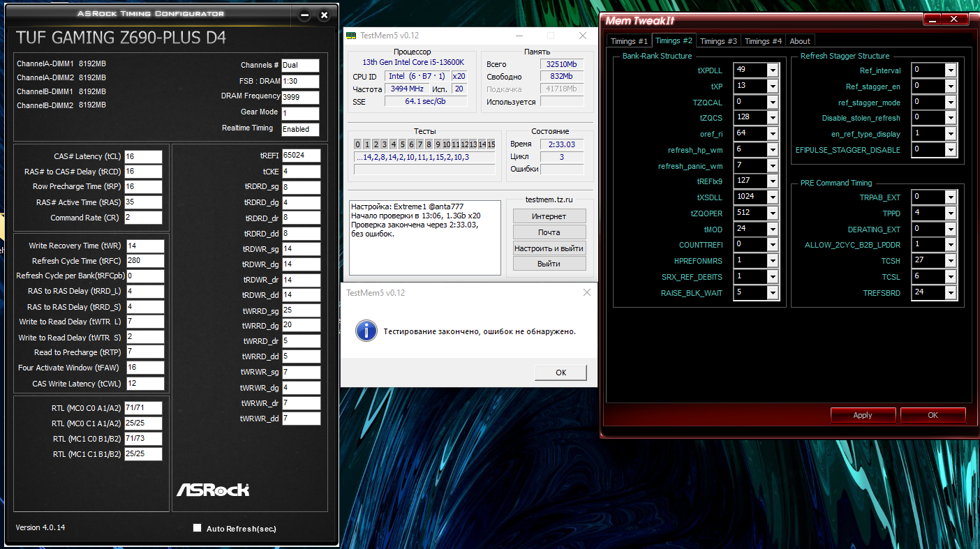Expand the tZQCS dropdown
Image resolution: width=980 pixels, height=549 pixels.
pos(773,117)
